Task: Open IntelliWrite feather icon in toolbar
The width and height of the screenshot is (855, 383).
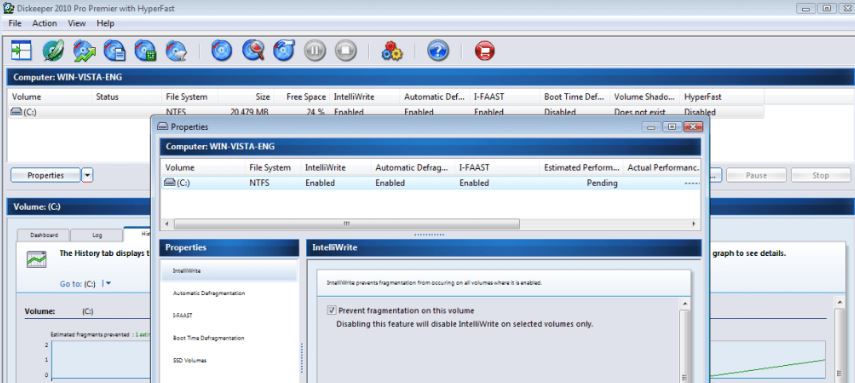Action: 53,51
